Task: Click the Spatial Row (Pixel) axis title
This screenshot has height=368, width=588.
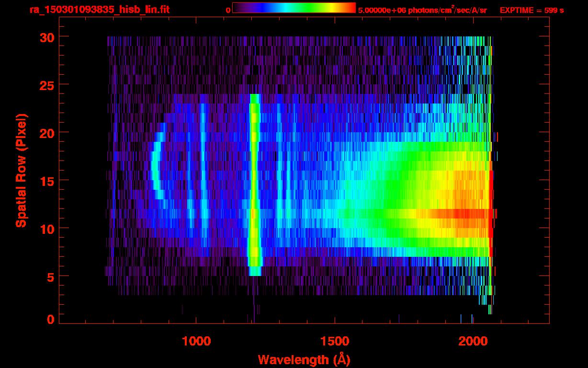Action: [21, 170]
